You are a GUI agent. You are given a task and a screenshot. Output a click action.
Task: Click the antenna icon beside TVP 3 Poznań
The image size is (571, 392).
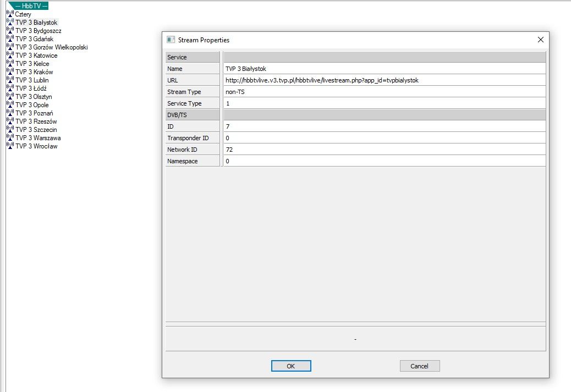click(x=10, y=113)
